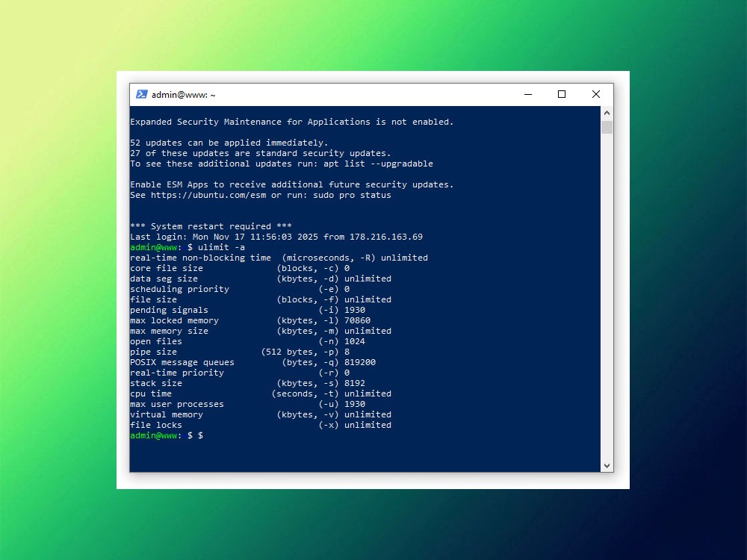This screenshot has height=560, width=747.
Task: Maximize the terminal window
Action: click(562, 95)
